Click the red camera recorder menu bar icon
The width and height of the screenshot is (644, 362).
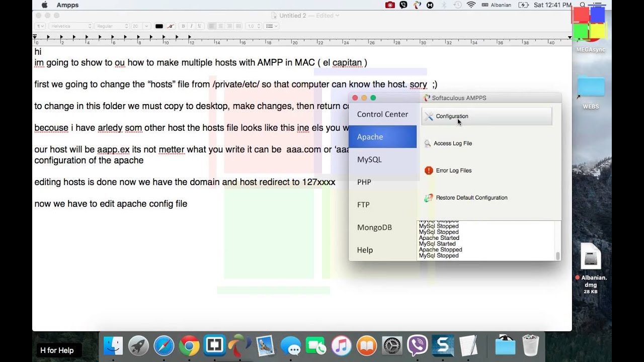[390, 5]
